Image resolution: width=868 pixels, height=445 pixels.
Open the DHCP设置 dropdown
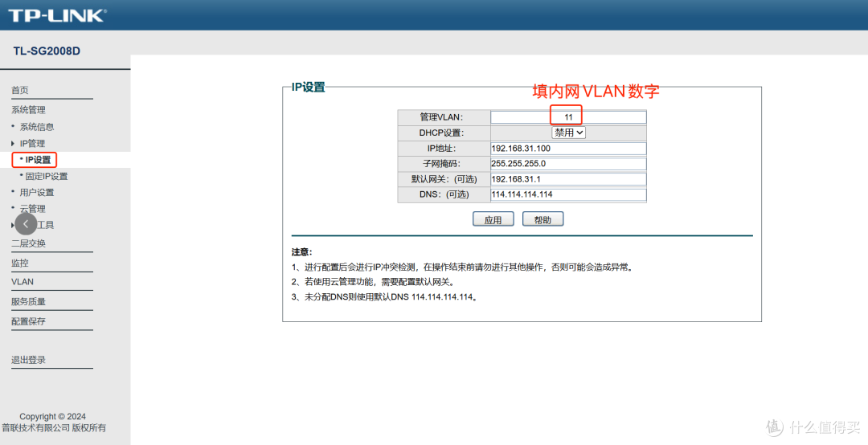click(x=568, y=133)
